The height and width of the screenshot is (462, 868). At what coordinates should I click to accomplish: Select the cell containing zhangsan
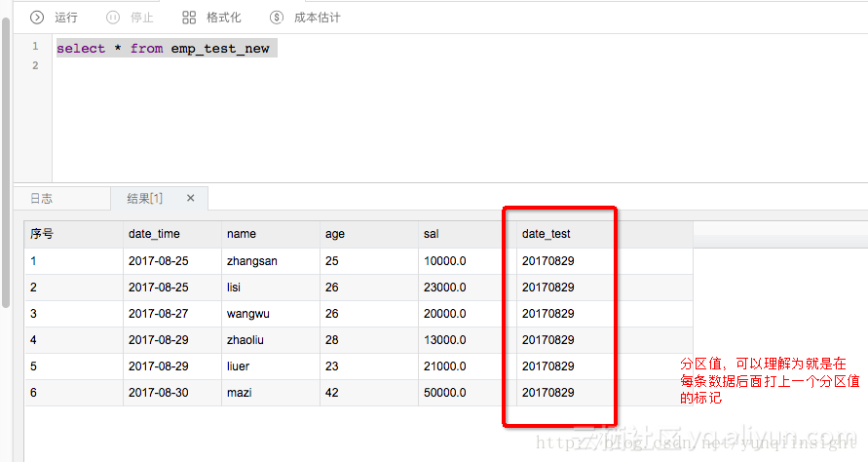click(x=271, y=261)
